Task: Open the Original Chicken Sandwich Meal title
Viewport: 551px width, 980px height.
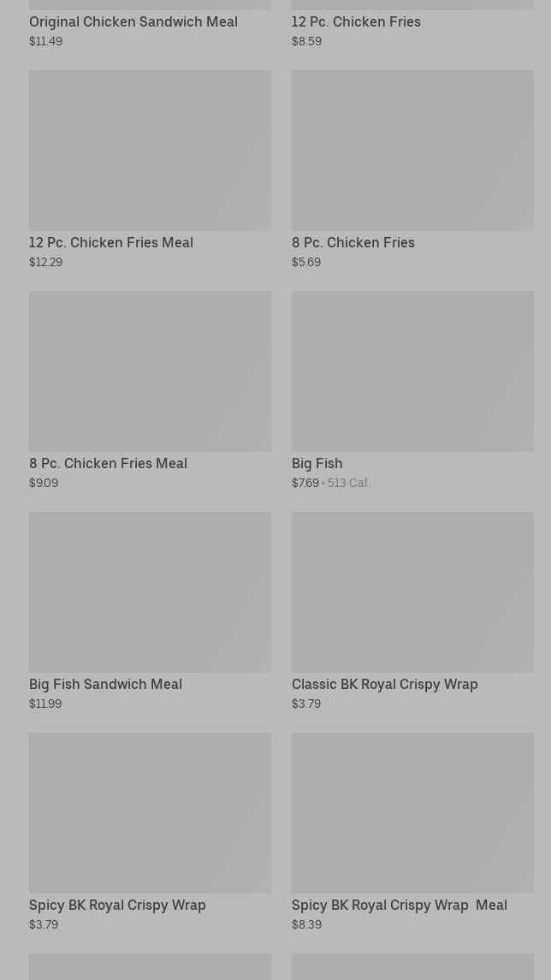Action: 133,21
